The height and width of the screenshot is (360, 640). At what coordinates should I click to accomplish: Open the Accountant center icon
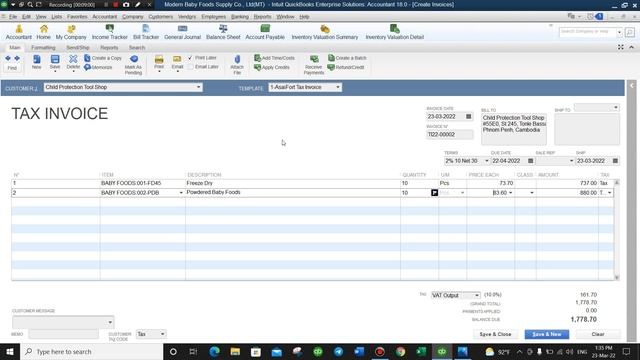click(x=19, y=29)
